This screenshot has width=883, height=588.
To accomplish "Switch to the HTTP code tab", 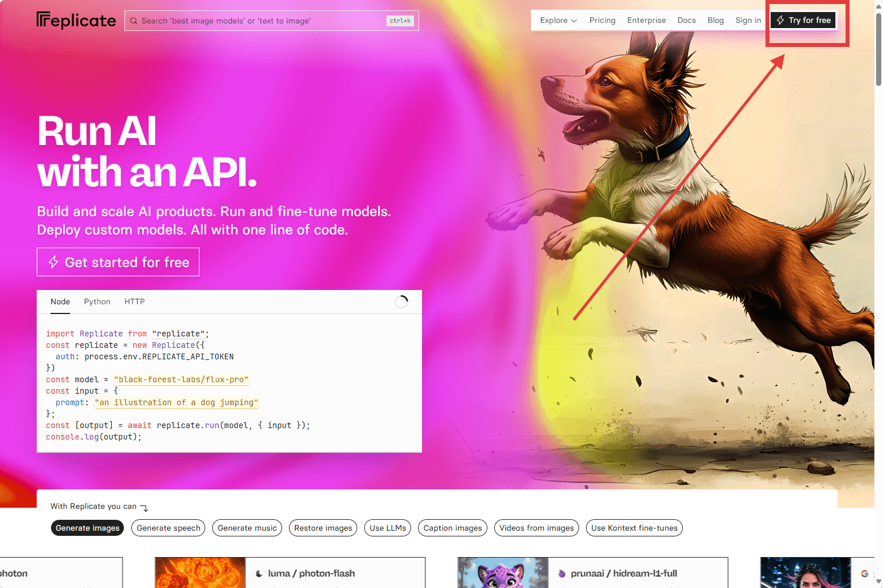I will 135,301.
